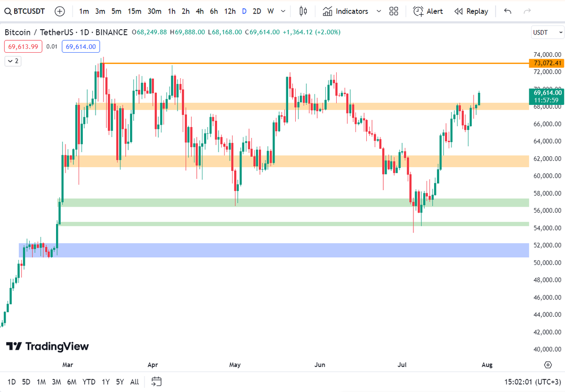
Task: Expand the legend collapse arrow showing 2
Action: point(13,61)
